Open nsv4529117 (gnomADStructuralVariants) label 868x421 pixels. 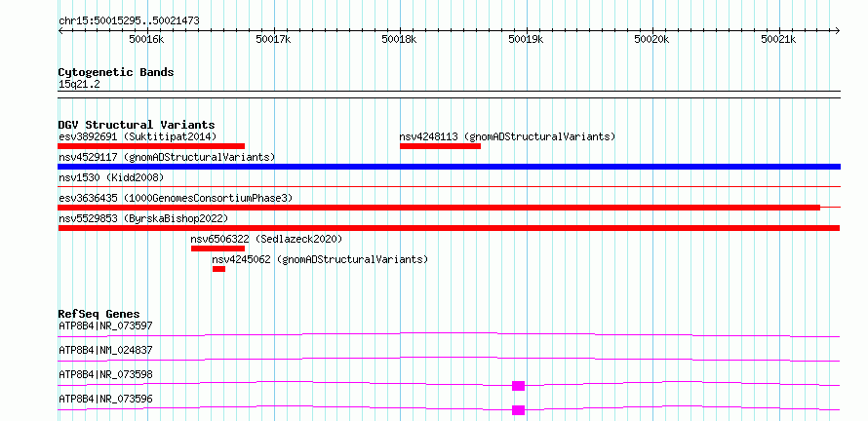(167, 157)
